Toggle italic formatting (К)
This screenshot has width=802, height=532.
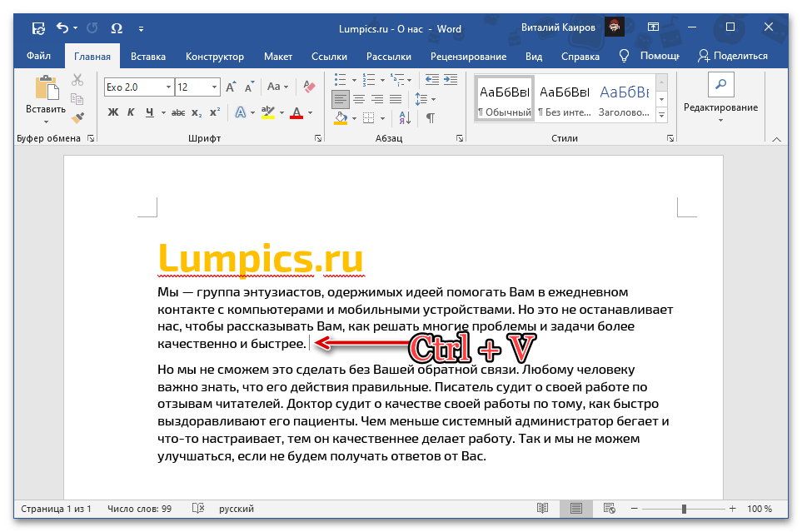[x=132, y=112]
